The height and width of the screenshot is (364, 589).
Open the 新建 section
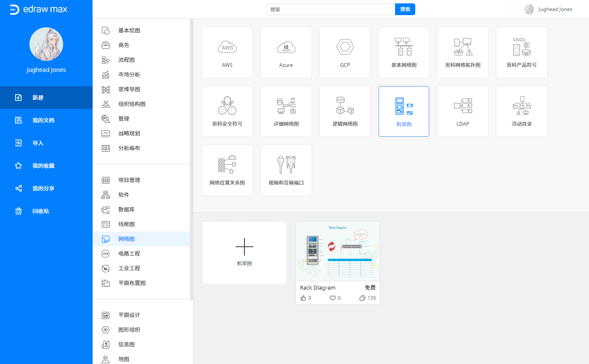coord(46,98)
